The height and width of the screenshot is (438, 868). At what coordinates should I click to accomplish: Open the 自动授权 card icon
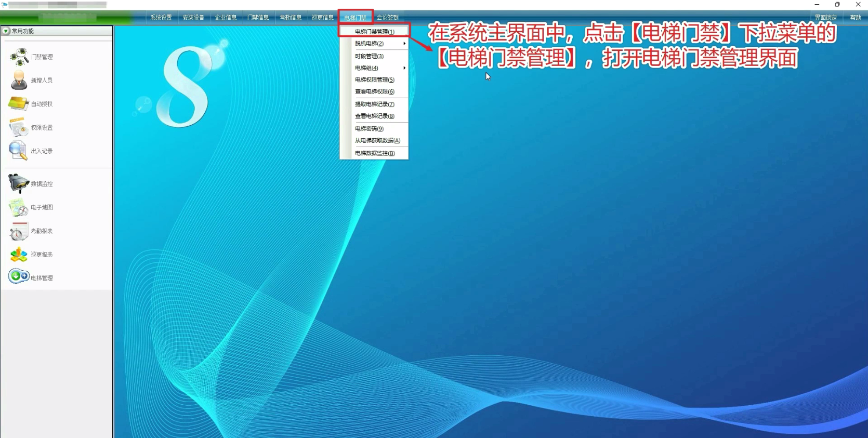(x=19, y=103)
